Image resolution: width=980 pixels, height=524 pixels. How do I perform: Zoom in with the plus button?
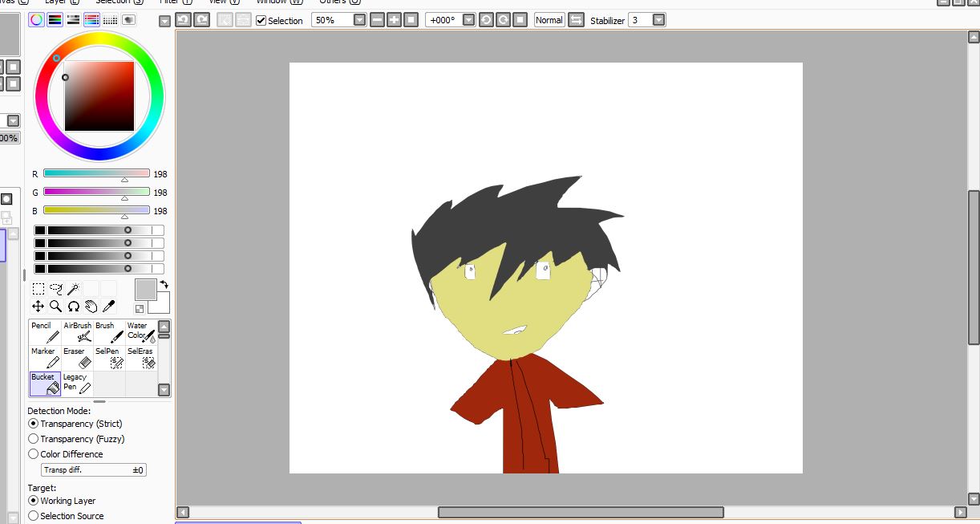[x=395, y=20]
